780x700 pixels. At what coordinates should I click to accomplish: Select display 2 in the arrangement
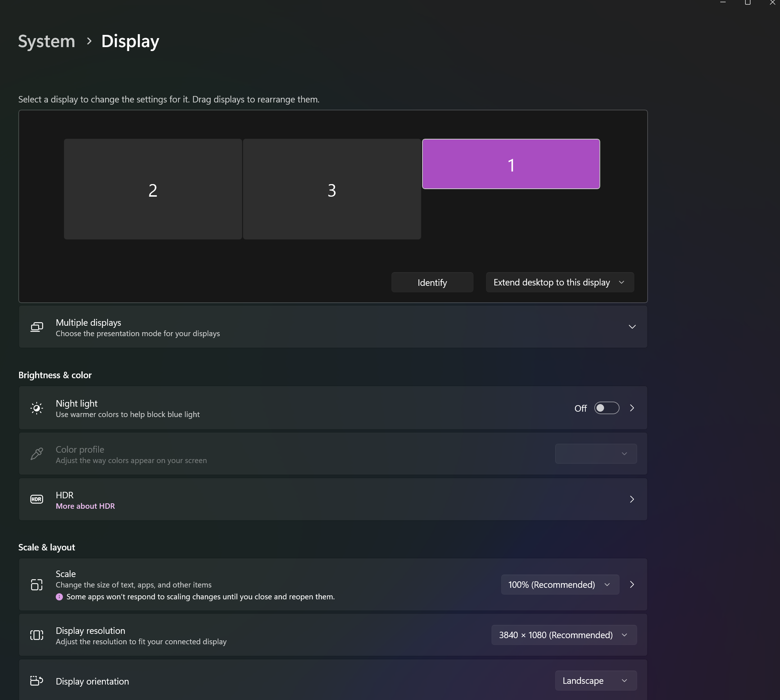tap(153, 189)
